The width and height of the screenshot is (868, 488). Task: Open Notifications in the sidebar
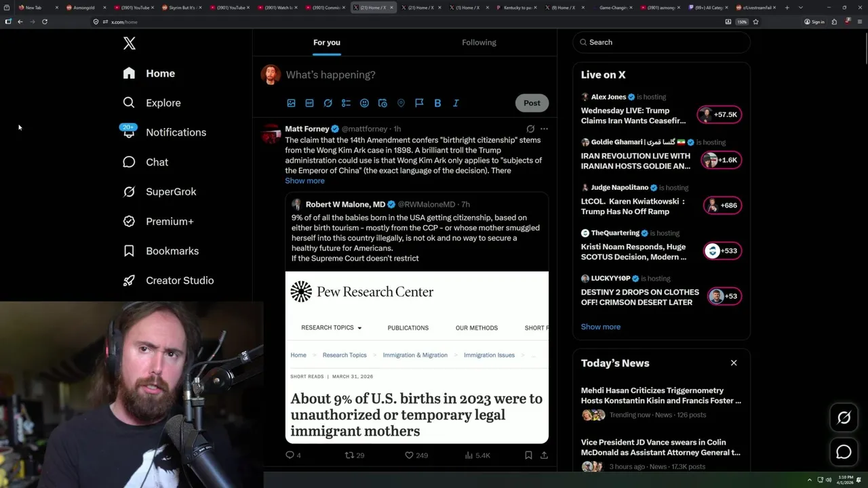[x=164, y=132]
